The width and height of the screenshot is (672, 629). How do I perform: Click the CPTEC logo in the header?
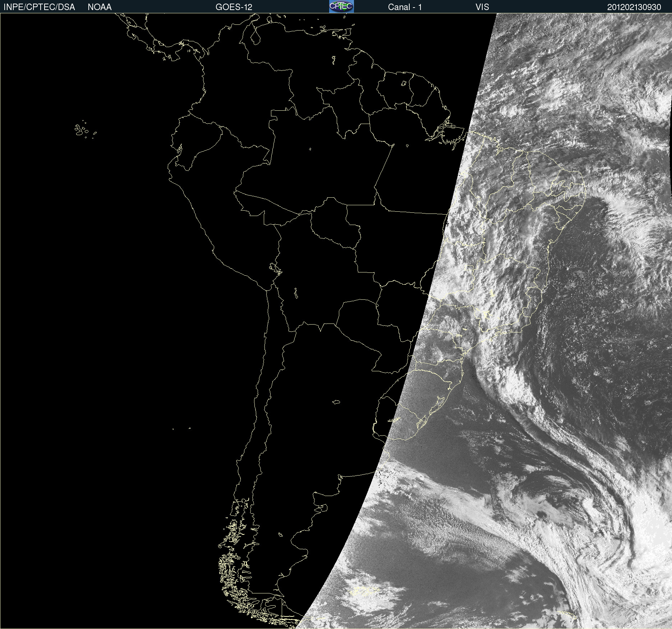[341, 6]
